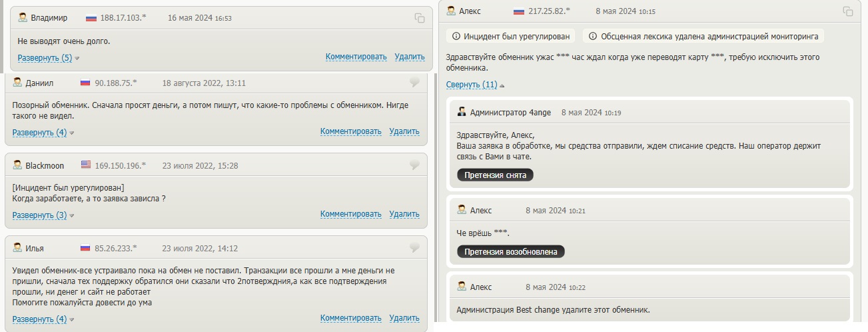Screen dimensions: 868x332
Task: Click the speech bubble icon in Илья's review
Action: [x=414, y=248]
